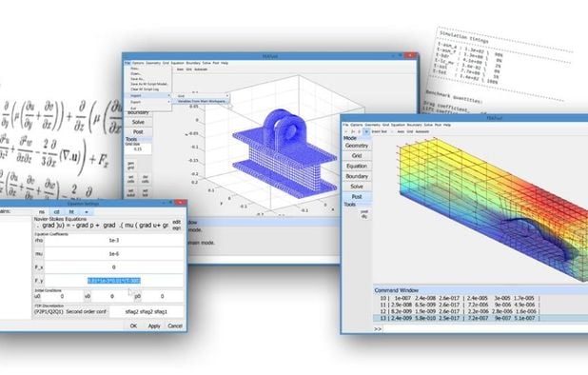Add new physics mode with the plus tab
Screen dimensions: 588x375
[x=87, y=212]
